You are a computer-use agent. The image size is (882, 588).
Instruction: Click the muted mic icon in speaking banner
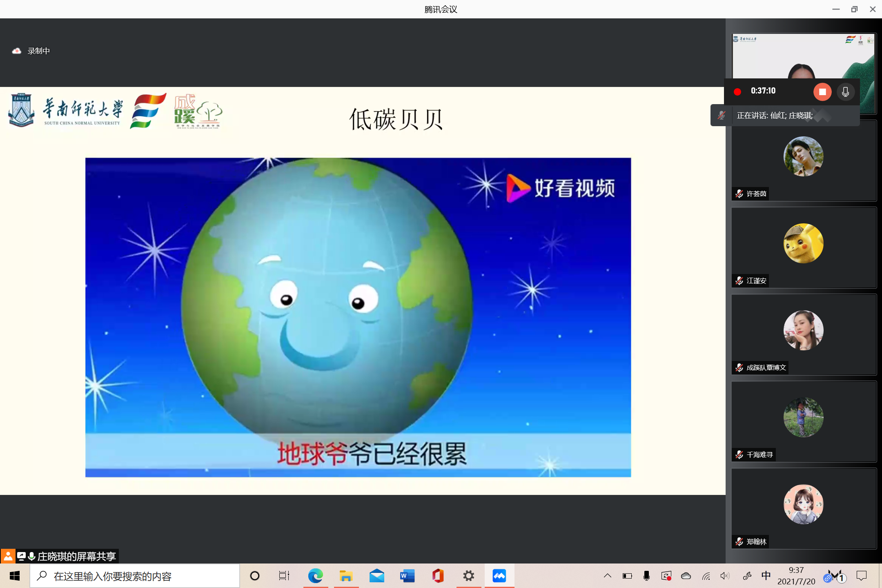click(x=722, y=116)
